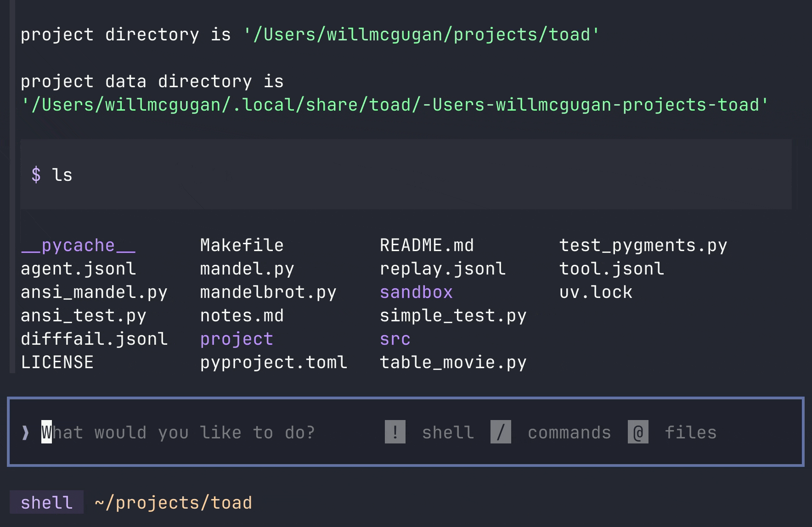
Task: Click the Makefile entry
Action: coord(241,245)
